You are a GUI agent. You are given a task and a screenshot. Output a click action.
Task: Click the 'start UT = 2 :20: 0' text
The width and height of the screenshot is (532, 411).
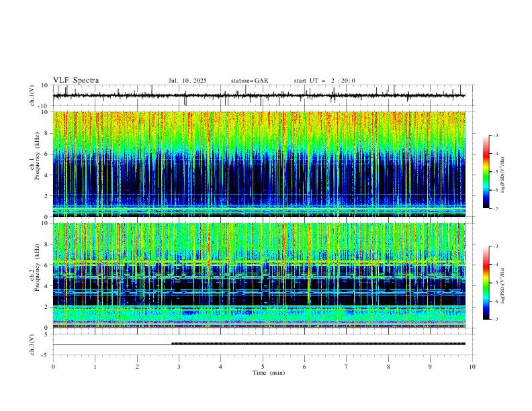point(324,81)
